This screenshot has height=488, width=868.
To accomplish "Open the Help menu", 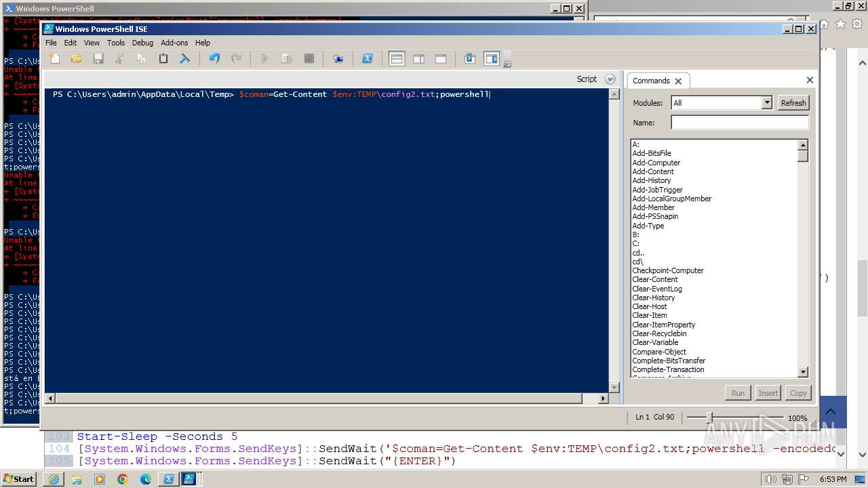I will 203,43.
